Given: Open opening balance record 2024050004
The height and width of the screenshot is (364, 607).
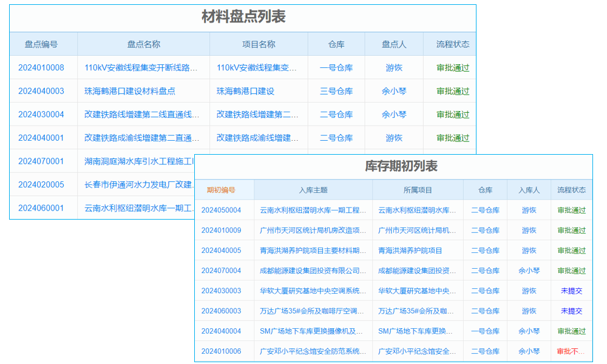Looking at the screenshot, I should (219, 210).
